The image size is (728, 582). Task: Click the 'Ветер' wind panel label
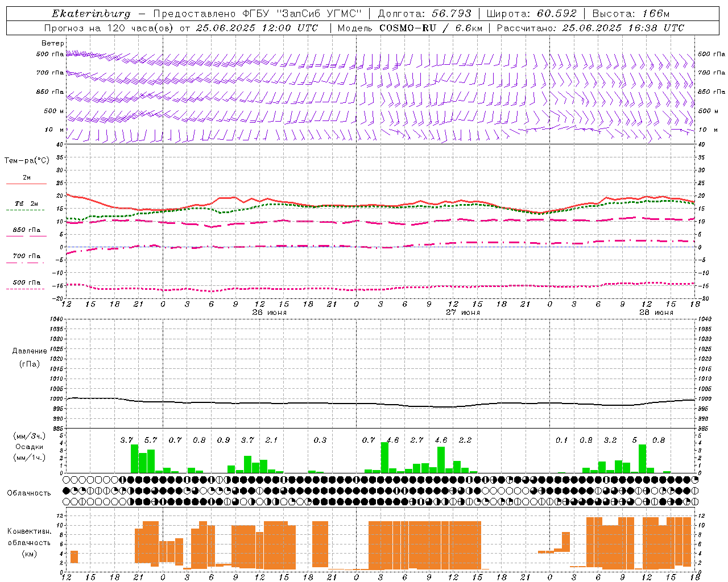(x=53, y=43)
